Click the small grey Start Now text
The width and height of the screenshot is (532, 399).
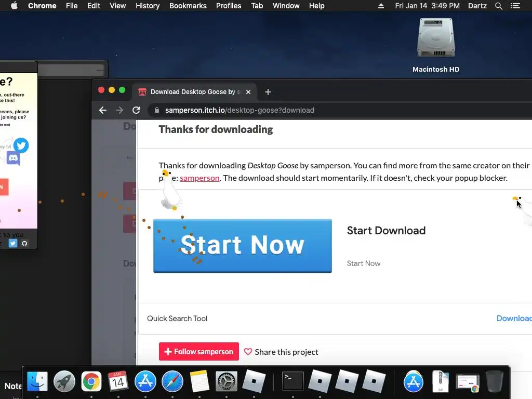pos(363,263)
